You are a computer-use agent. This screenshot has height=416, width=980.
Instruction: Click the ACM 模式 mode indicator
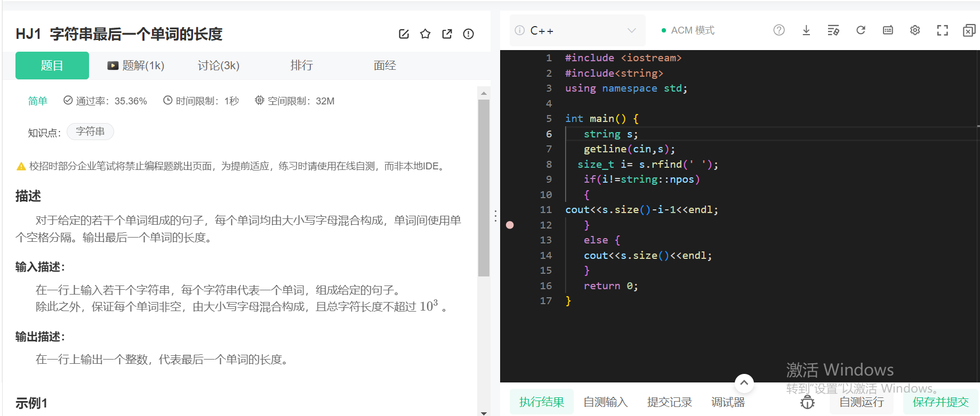click(688, 30)
